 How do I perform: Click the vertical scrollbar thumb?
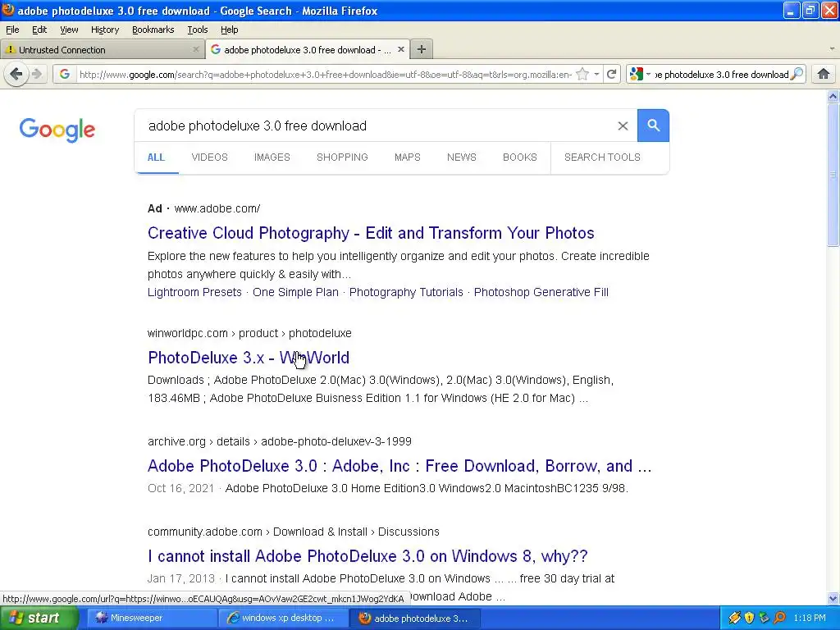click(833, 175)
